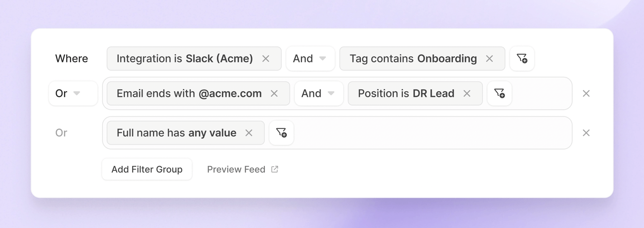Open the Or group operator dropdown

coord(73,93)
